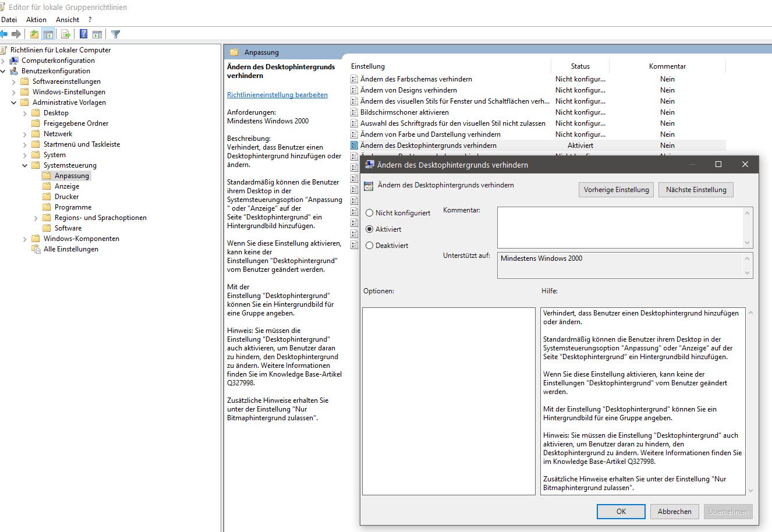The image size is (772, 532).
Task: Expand the Softwareeinstellungen node
Action: click(14, 81)
